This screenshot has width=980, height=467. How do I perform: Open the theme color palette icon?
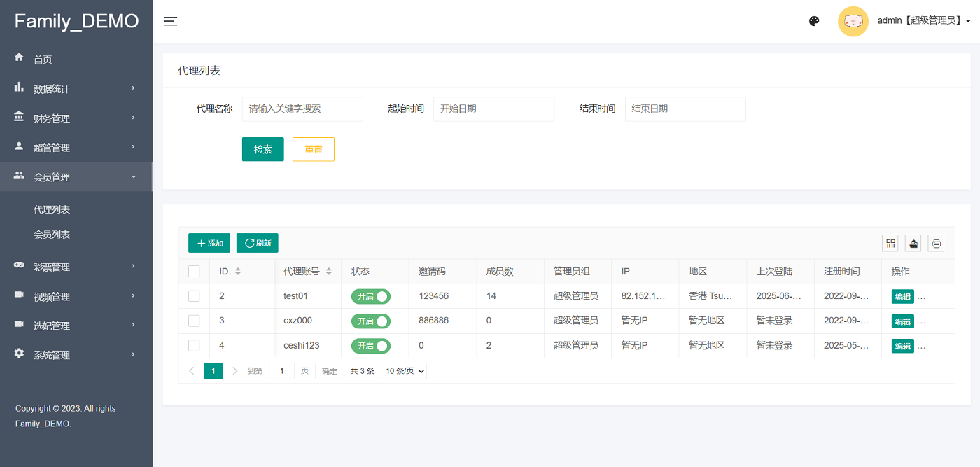[814, 21]
